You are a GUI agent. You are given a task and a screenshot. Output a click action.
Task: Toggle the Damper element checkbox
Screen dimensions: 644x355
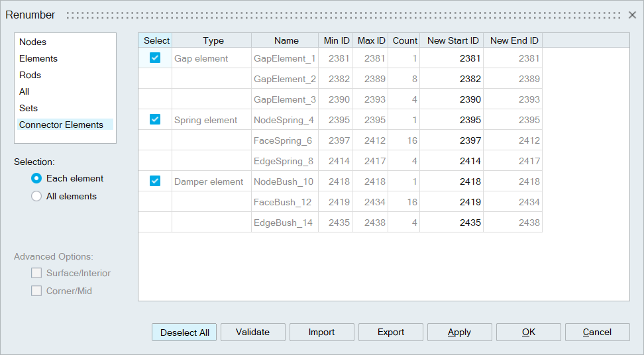(155, 181)
